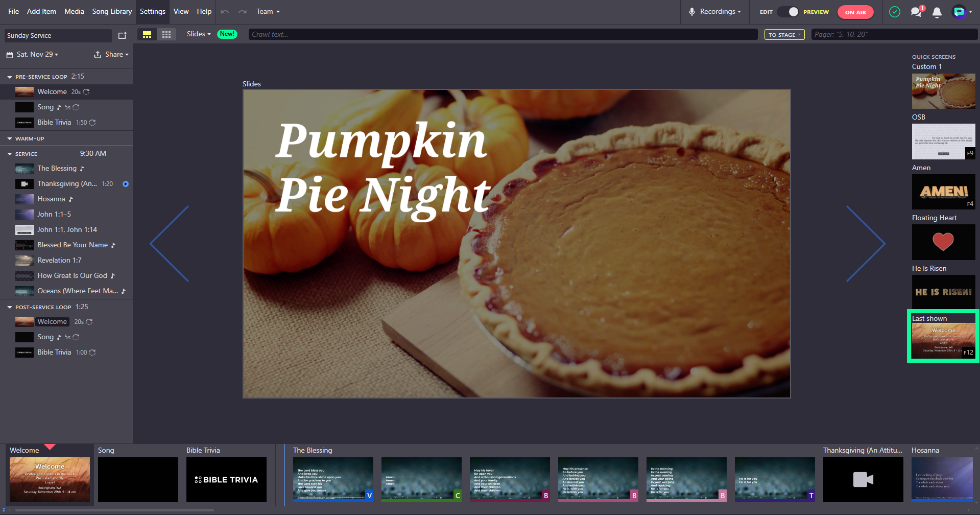This screenshot has height=515, width=980.
Task: Click the undo arrow icon
Action: pos(225,12)
